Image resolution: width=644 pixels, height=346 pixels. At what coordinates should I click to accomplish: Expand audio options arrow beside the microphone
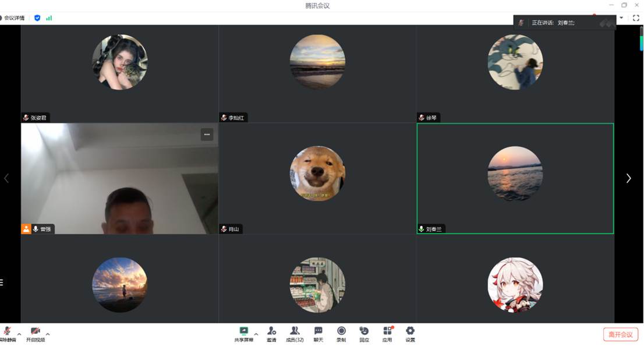coord(19,334)
